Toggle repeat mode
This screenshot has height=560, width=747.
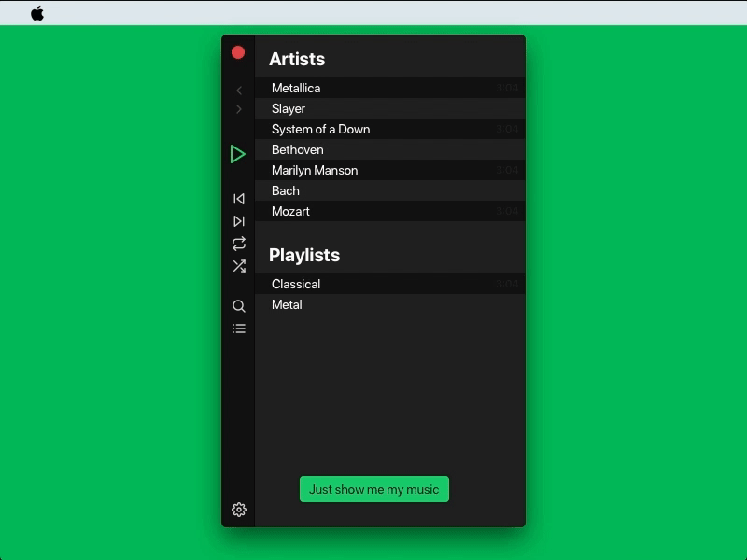(239, 244)
